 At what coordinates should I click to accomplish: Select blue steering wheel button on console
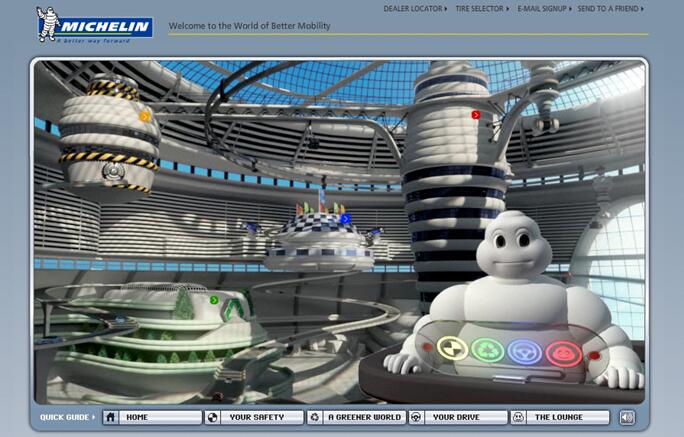(x=525, y=352)
